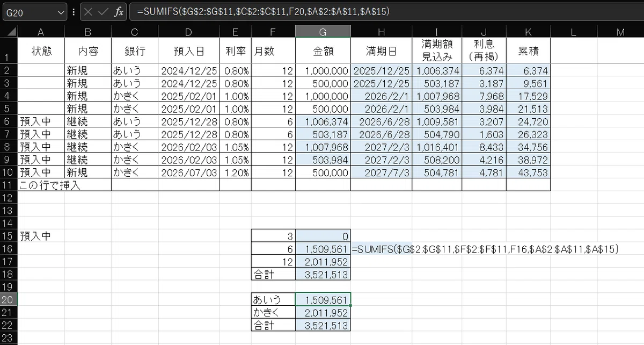Select column J header
This screenshot has height=345, width=644.
tap(484, 32)
